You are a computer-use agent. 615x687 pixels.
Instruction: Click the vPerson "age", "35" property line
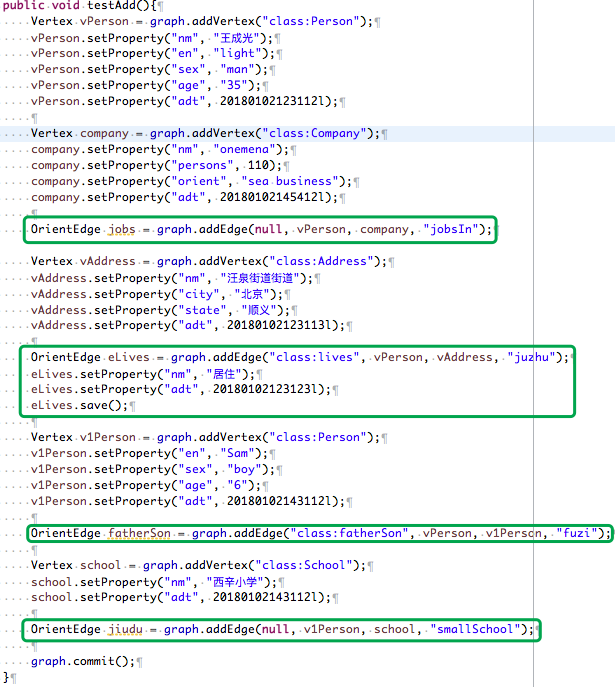[x=145, y=85]
